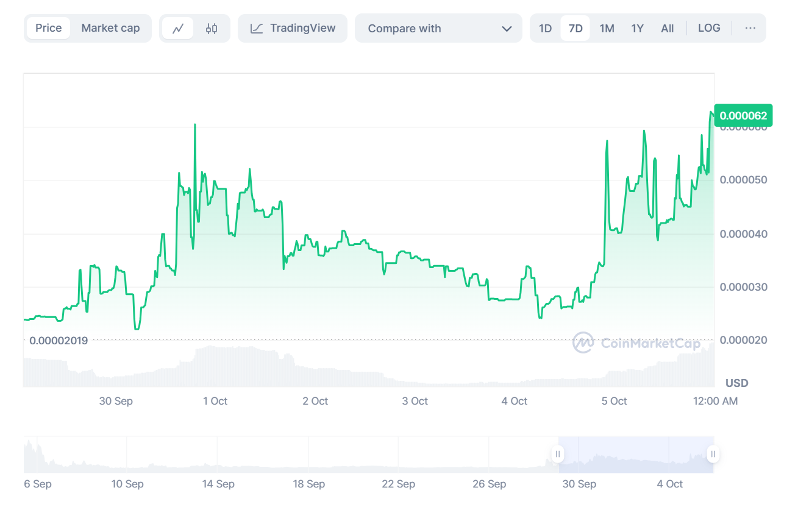This screenshot has height=532, width=798.
Task: Switch to line chart view icon
Action: (x=178, y=29)
